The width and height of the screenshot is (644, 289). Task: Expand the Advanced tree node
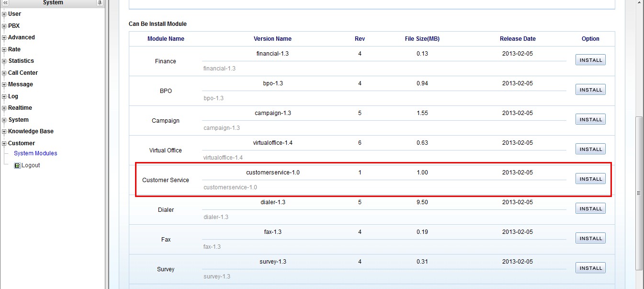4,38
